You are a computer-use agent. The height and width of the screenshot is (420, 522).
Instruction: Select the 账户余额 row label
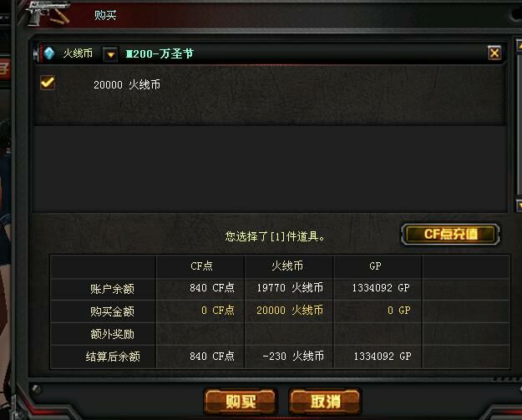coord(112,289)
